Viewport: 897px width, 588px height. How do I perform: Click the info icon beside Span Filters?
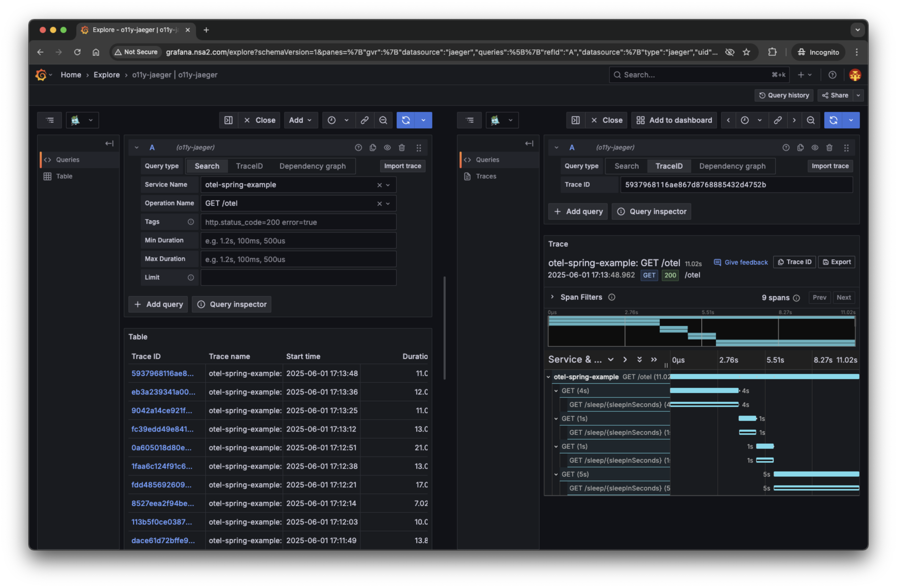tap(611, 297)
